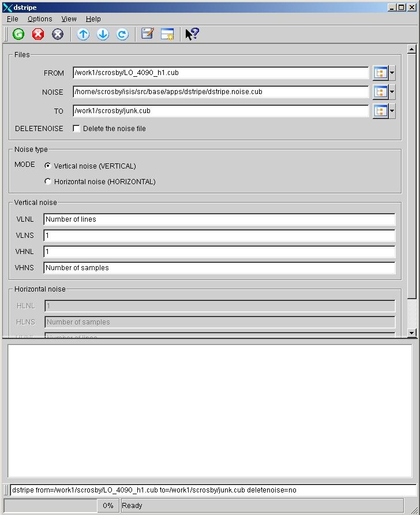420x515 pixels.
Task: Click the gray Exit X toolbar icon
Action: pos(58,34)
